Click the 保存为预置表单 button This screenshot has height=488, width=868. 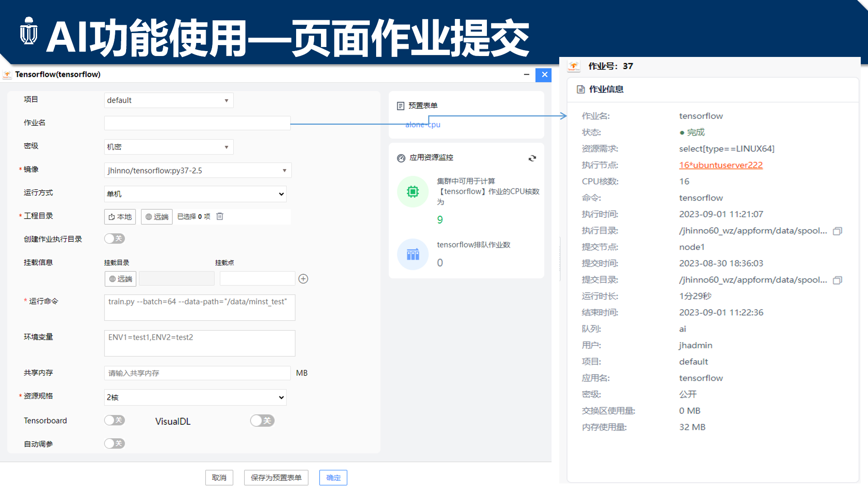point(276,478)
